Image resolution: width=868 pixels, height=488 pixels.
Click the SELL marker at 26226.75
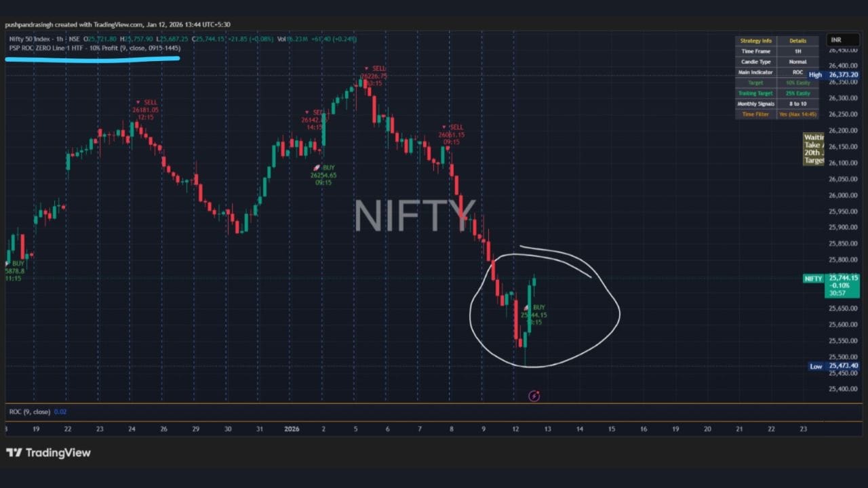[374, 76]
